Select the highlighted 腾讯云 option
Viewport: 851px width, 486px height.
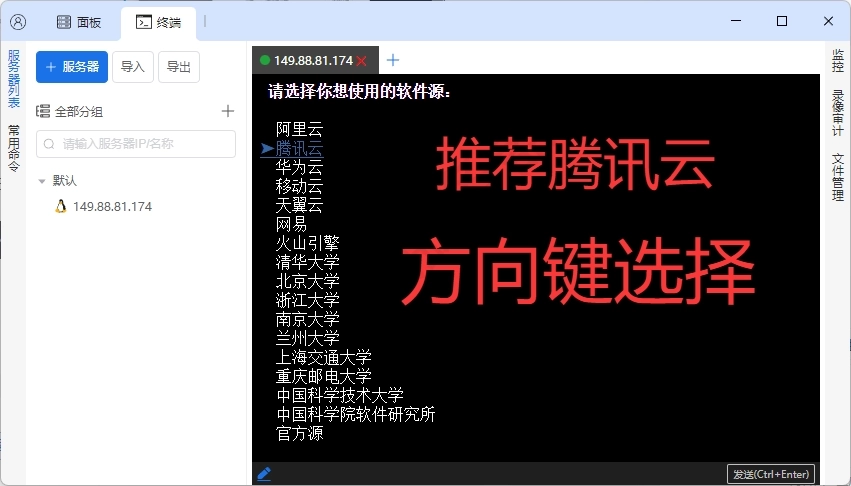[x=299, y=148]
